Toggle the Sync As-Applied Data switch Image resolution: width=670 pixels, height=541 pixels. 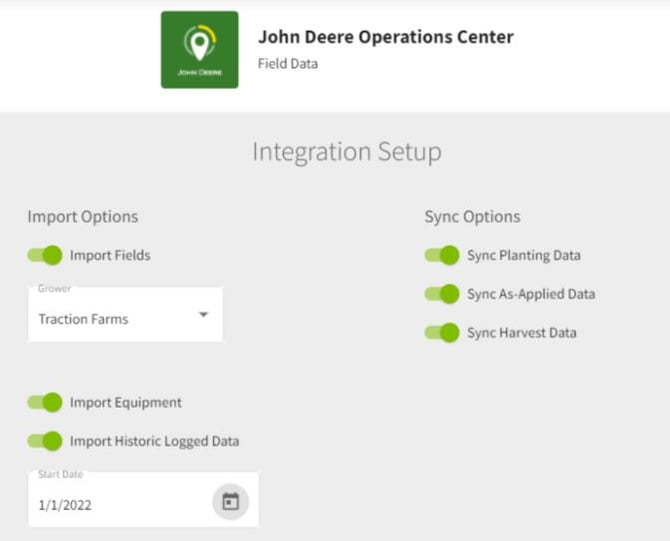tap(442, 294)
